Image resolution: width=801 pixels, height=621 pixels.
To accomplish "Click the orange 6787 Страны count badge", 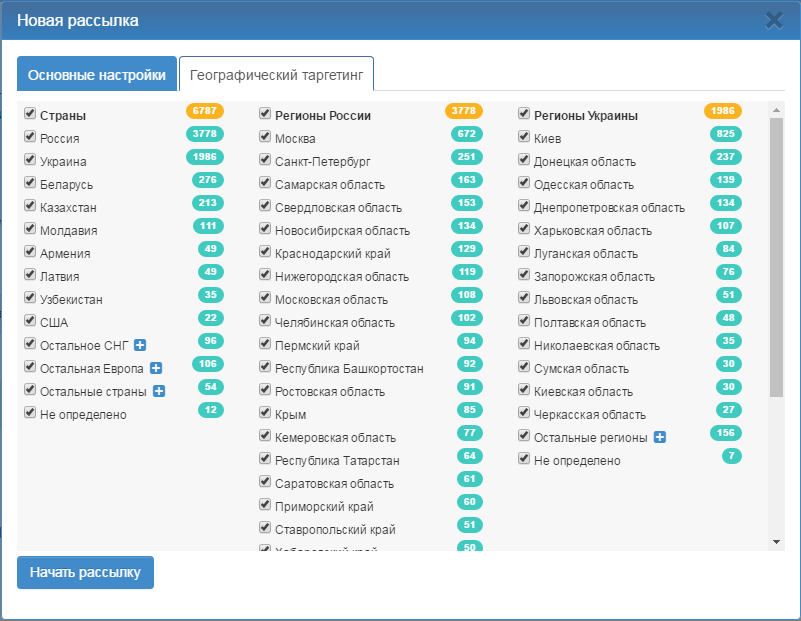I will pos(204,111).
